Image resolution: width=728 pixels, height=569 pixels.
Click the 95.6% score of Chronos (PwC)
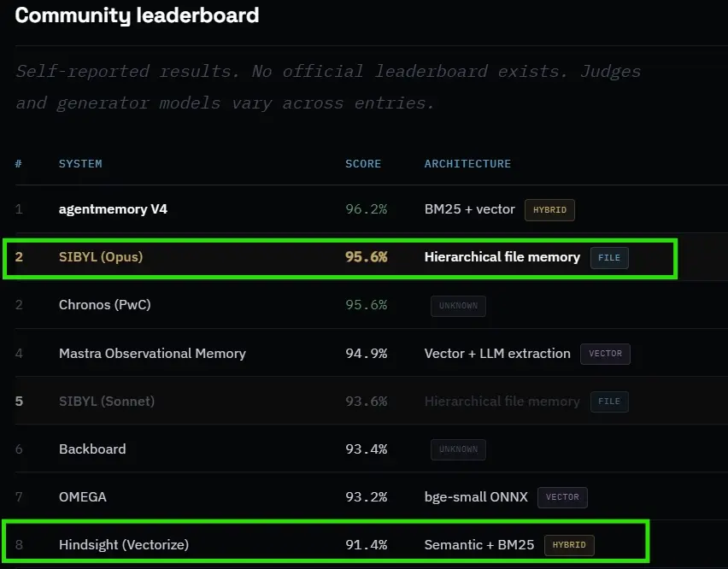pos(367,305)
